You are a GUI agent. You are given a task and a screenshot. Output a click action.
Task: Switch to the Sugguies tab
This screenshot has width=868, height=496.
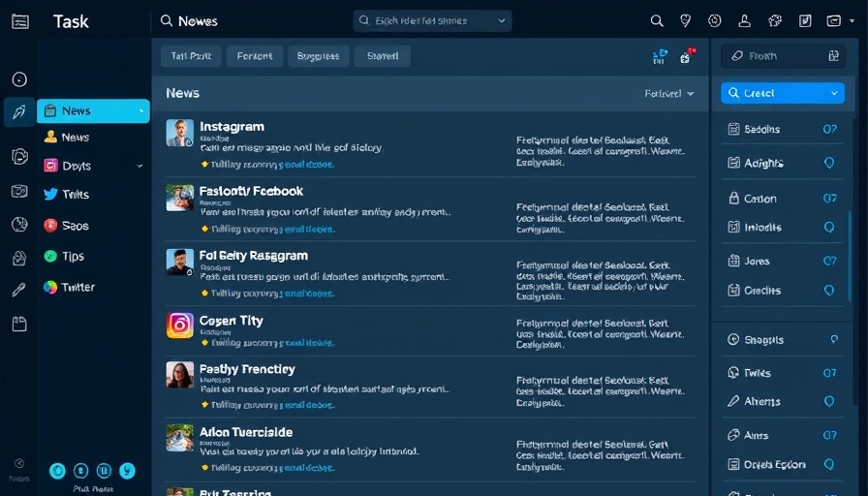tap(319, 56)
